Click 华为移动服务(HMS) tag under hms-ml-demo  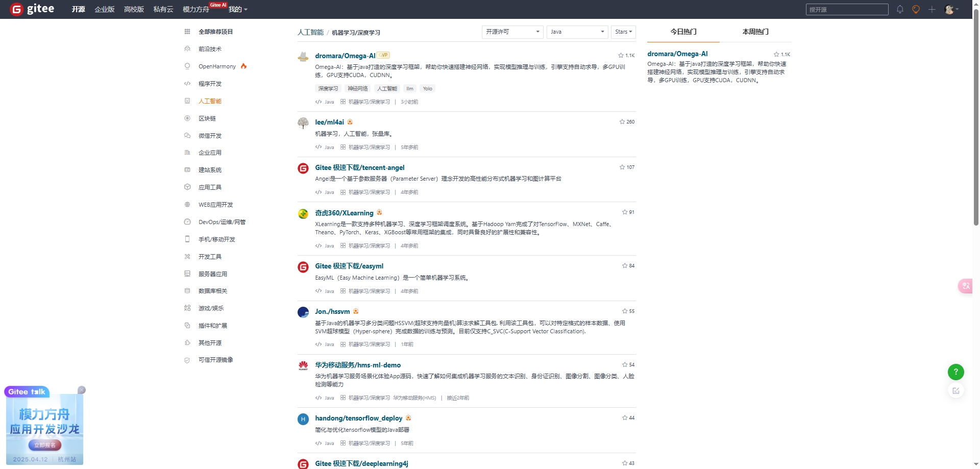pos(414,398)
